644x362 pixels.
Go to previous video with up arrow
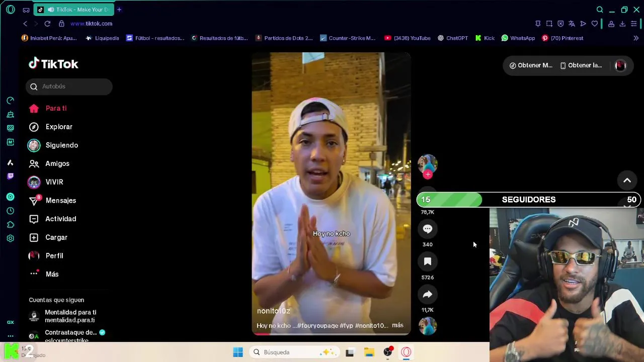pyautogui.click(x=627, y=180)
